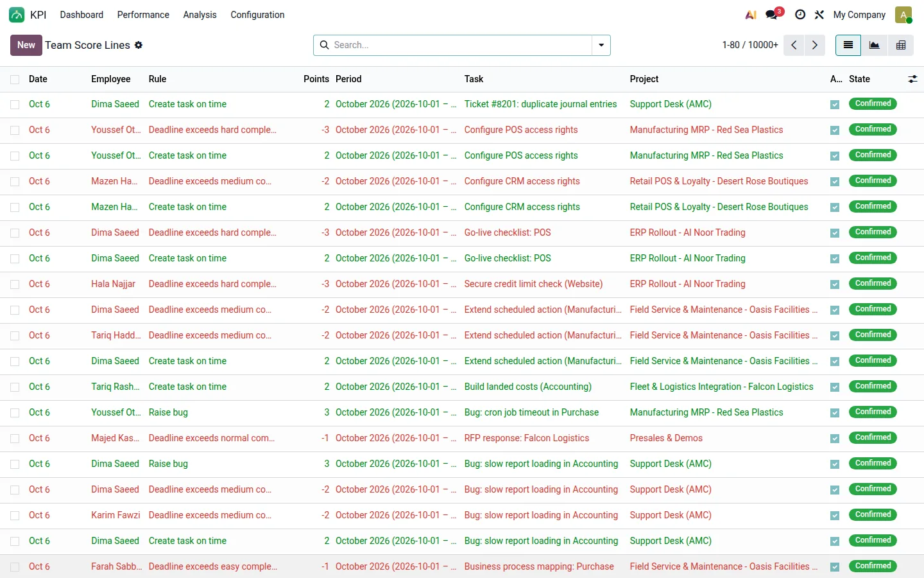
Task: Expand the search options dropdown
Action: (601, 45)
